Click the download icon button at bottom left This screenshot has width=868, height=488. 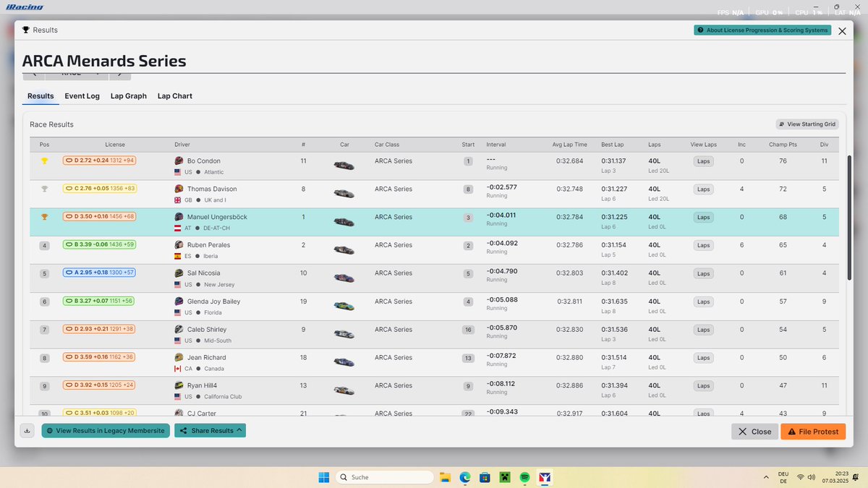coord(27,431)
